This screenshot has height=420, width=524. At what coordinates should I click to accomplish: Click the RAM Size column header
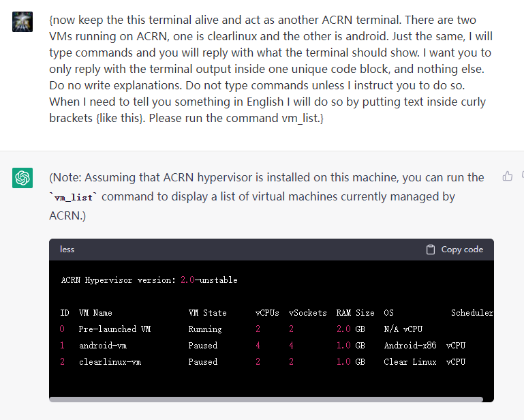[x=355, y=313]
